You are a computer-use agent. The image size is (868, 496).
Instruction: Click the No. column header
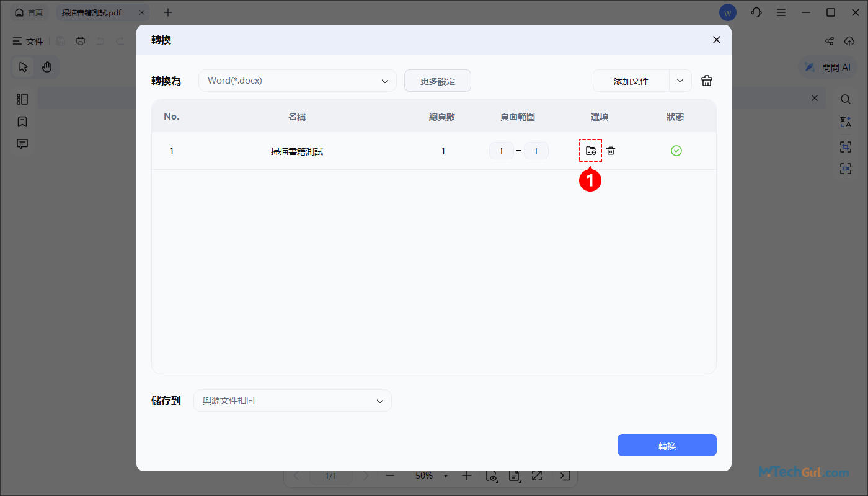click(171, 117)
